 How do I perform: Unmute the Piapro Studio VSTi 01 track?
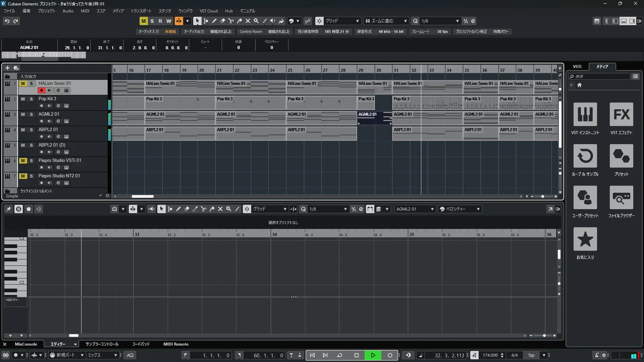point(23,161)
